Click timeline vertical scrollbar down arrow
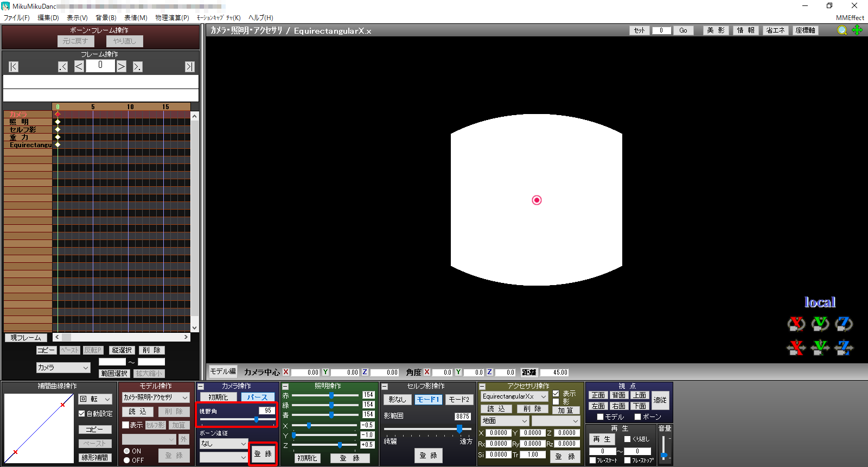 pyautogui.click(x=195, y=328)
